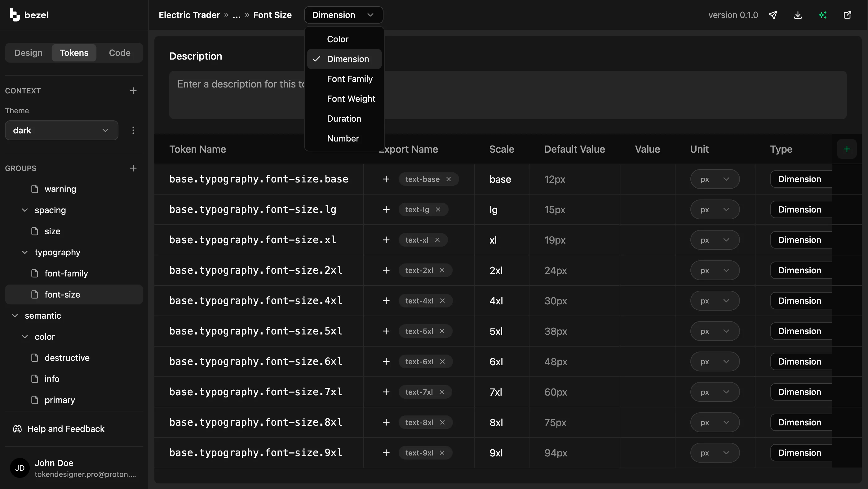Click Dimension type button for font-size.5xl
The width and height of the screenshot is (868, 489).
point(801,331)
